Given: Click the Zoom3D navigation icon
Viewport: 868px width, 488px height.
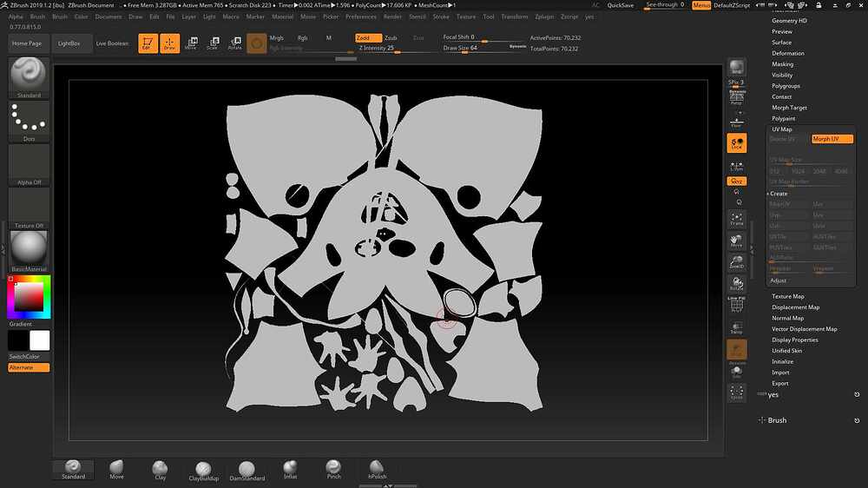Looking at the screenshot, I should point(736,262).
